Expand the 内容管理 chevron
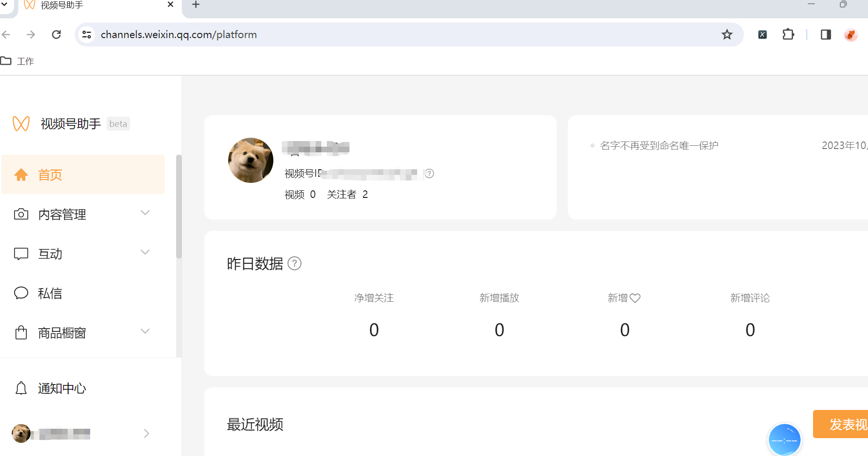 [x=145, y=213]
